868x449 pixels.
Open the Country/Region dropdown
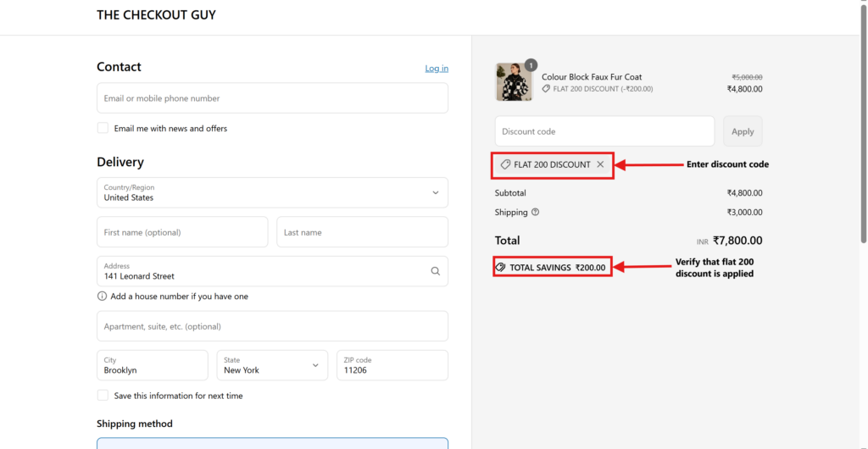(x=272, y=192)
